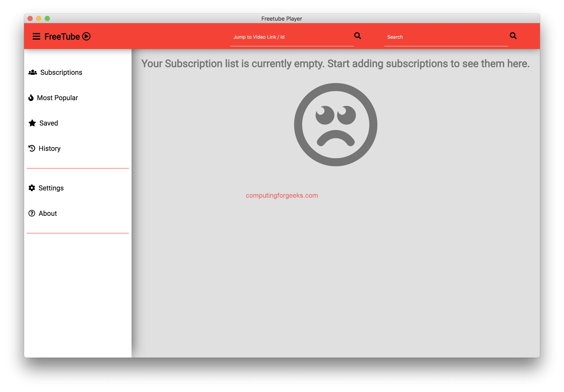Focus the Search input field
The image size is (564, 392).
[446, 37]
